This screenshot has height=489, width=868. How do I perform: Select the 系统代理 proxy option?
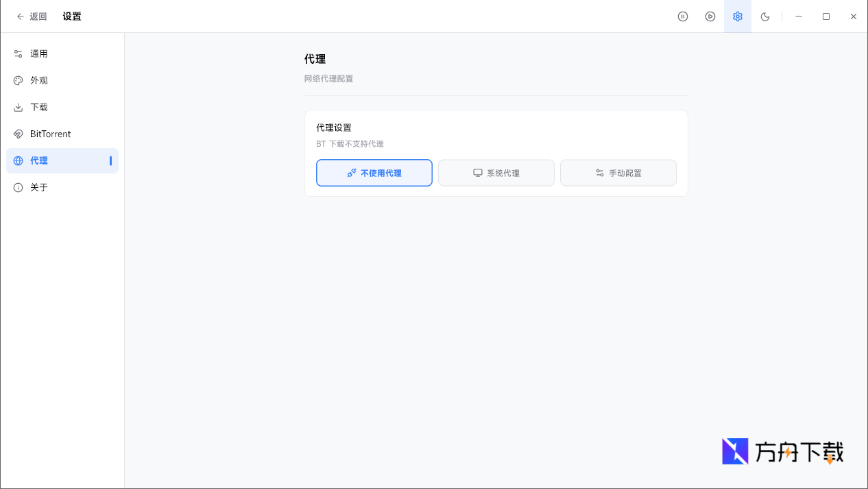tap(496, 172)
